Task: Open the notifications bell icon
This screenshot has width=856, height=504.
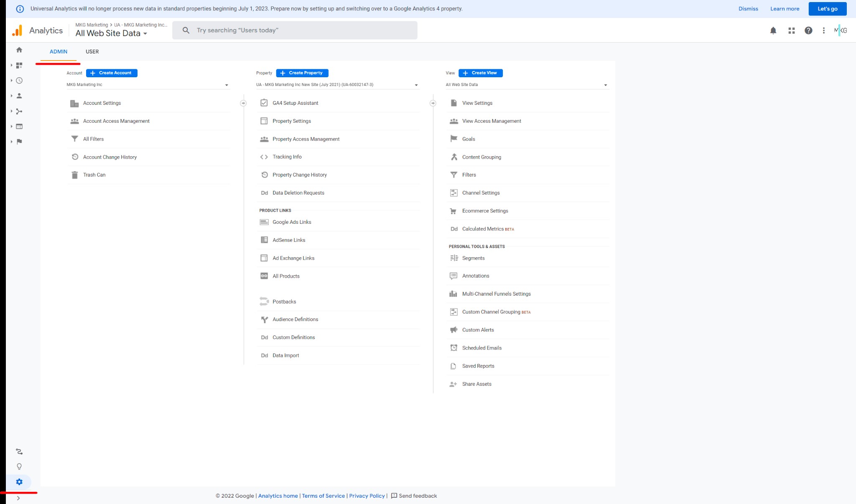Action: click(x=773, y=30)
